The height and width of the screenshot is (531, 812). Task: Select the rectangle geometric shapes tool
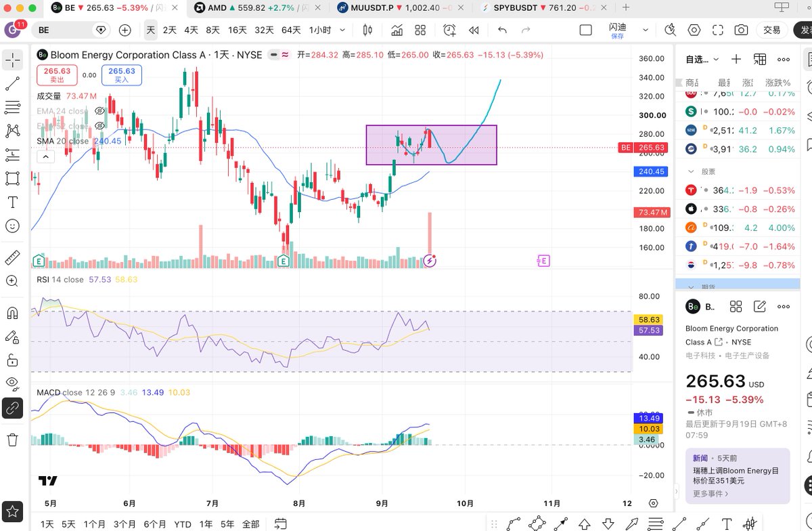point(12,178)
